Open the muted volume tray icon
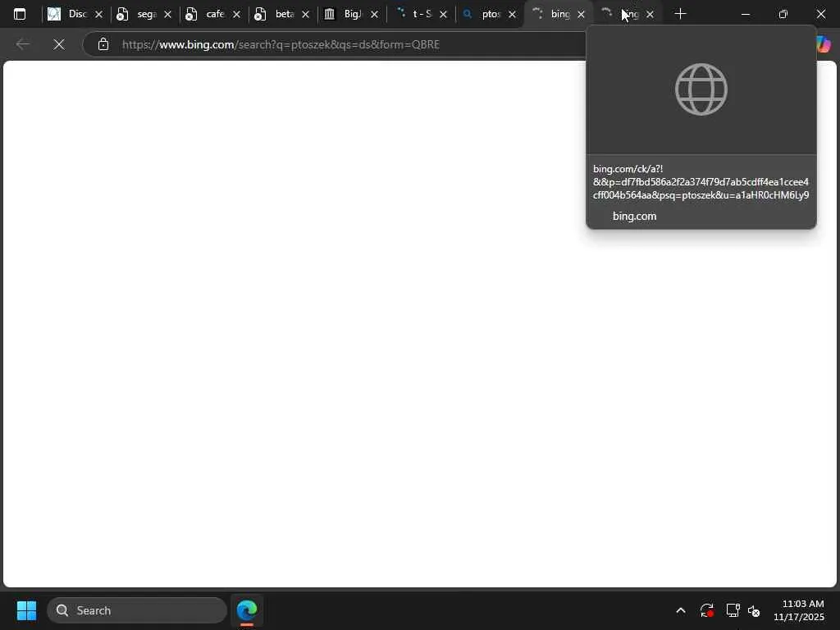This screenshot has height=630, width=840. point(754,610)
